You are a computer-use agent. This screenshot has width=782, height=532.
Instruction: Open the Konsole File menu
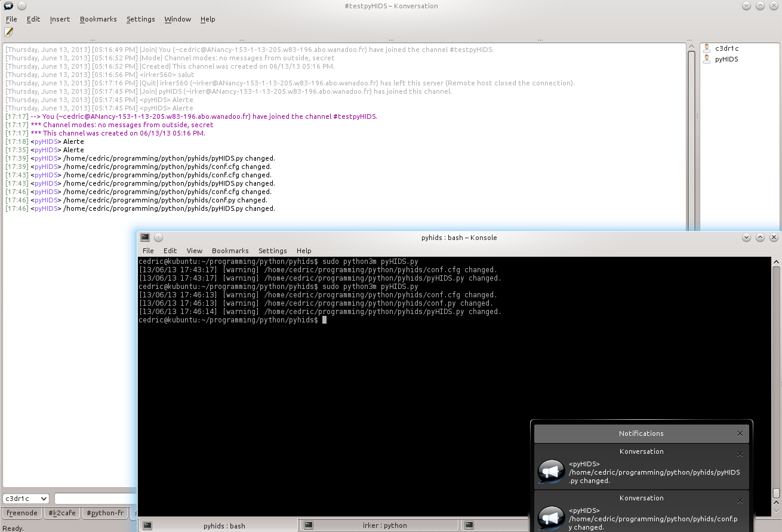[x=148, y=251]
